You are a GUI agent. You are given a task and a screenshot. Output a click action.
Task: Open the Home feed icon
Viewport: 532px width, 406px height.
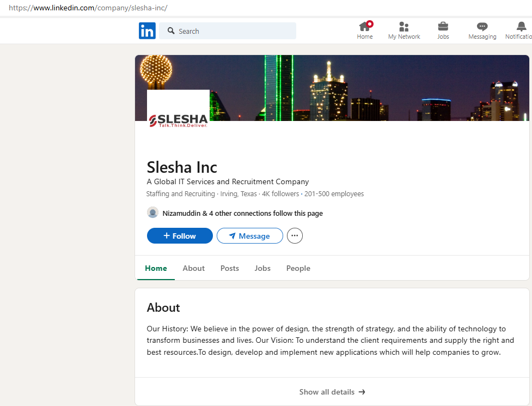[365, 27]
